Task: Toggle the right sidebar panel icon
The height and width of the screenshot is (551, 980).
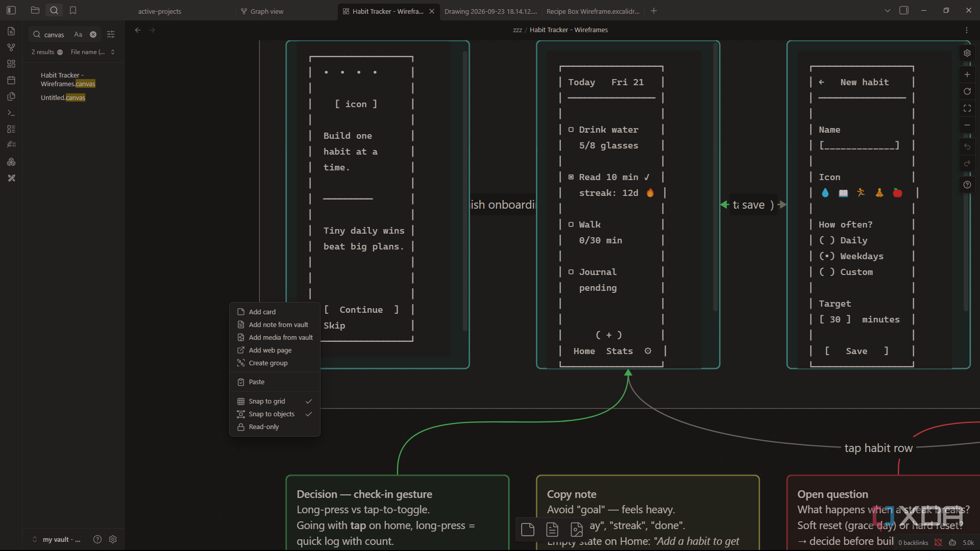Action: (x=904, y=10)
